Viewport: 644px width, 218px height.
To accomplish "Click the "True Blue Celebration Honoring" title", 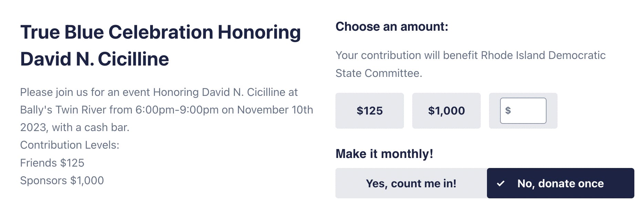I will coord(160,32).
